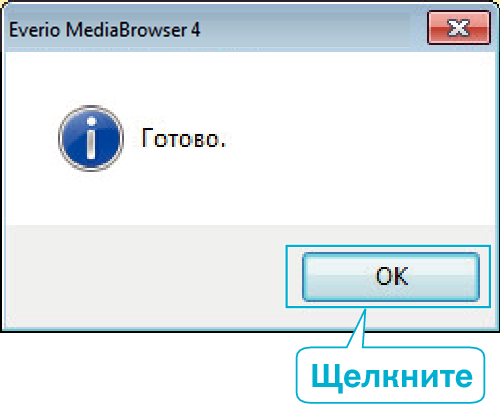Click the OK button
This screenshot has height=406, width=500.
(391, 277)
